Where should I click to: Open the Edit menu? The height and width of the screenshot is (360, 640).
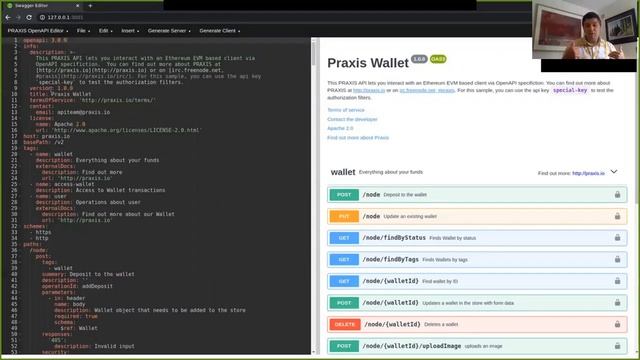(105, 31)
